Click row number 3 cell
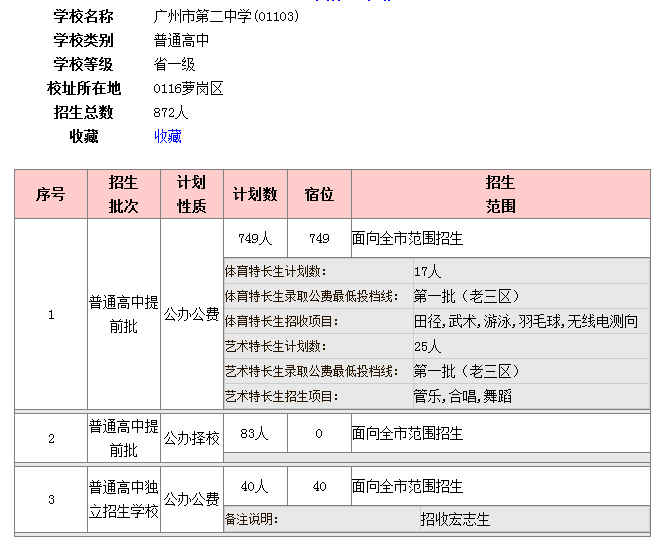Viewport: 661px width, 539px height. 51,499
